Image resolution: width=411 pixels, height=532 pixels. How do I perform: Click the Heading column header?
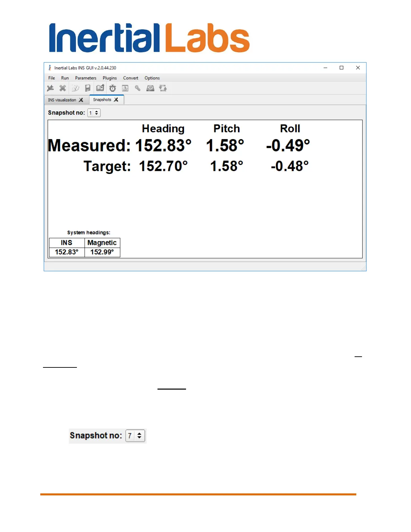tap(163, 129)
